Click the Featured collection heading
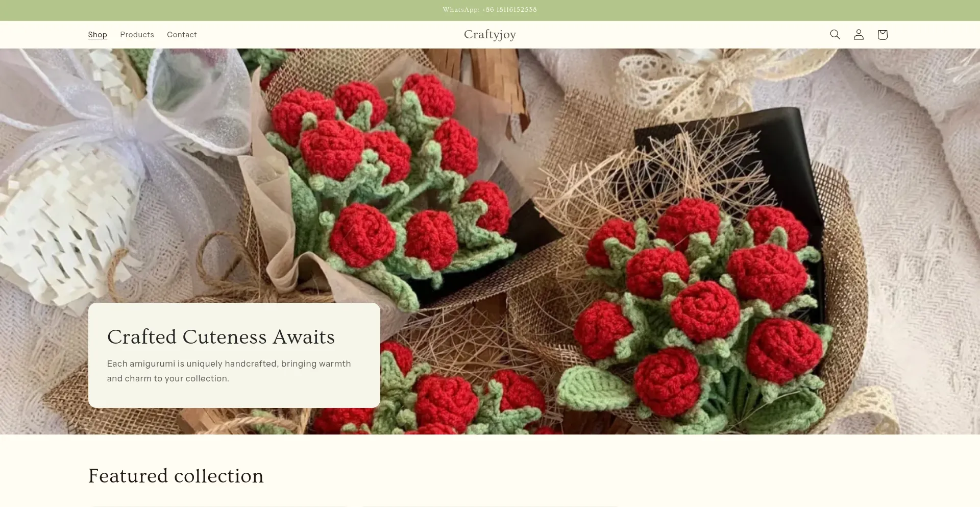980x507 pixels. click(x=176, y=476)
